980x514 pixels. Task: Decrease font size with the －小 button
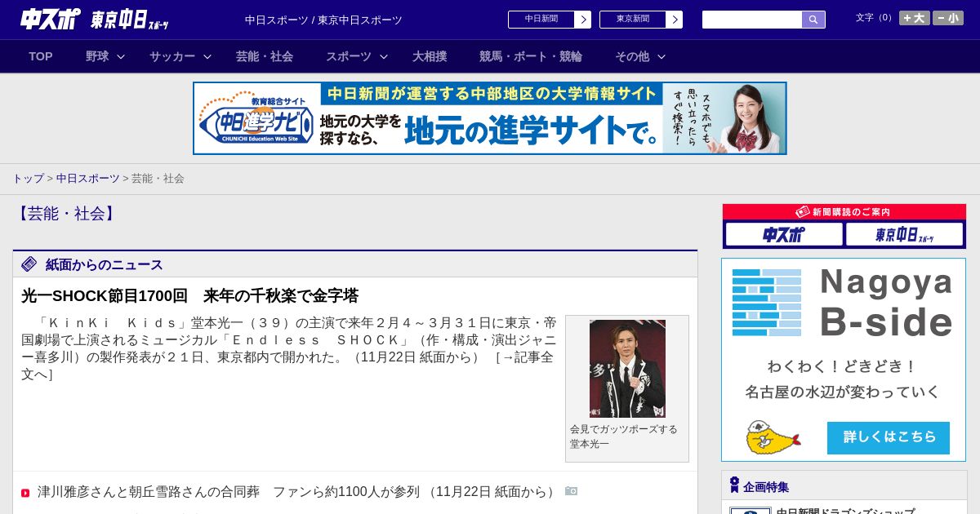[x=948, y=18]
